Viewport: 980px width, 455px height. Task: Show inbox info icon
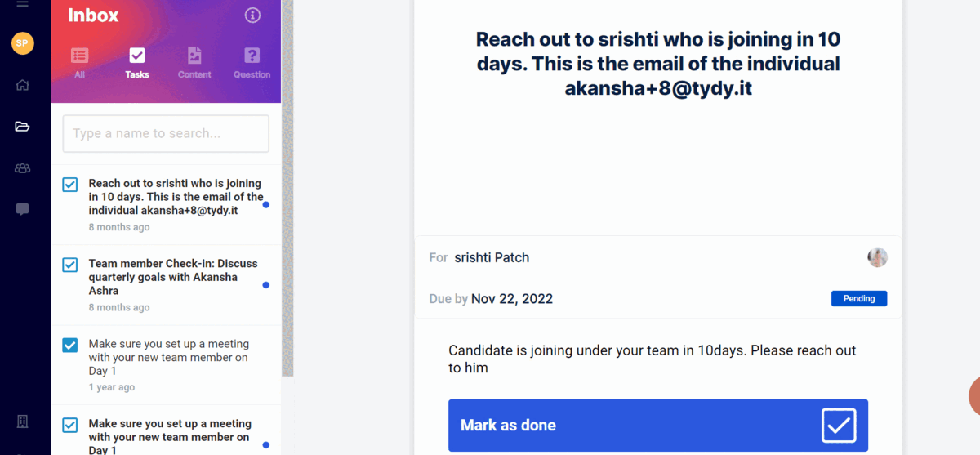[x=252, y=15]
